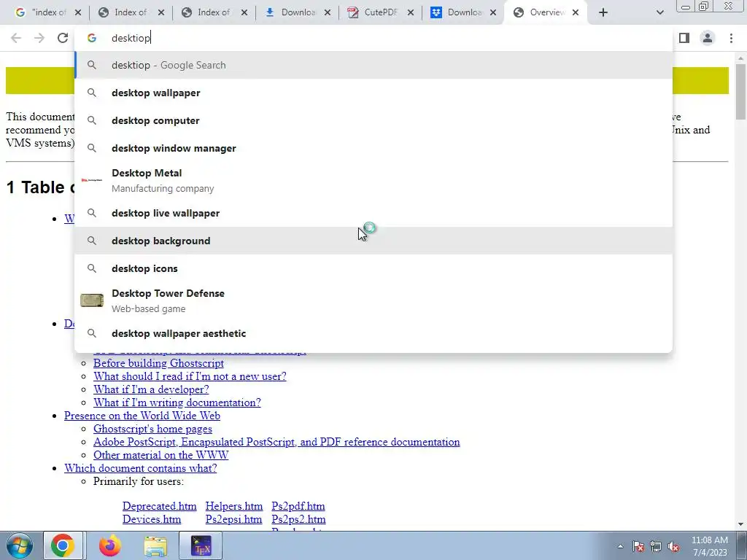This screenshot has height=560, width=747.
Task: Open the "What if I'm a developer?" link
Action: click(151, 389)
